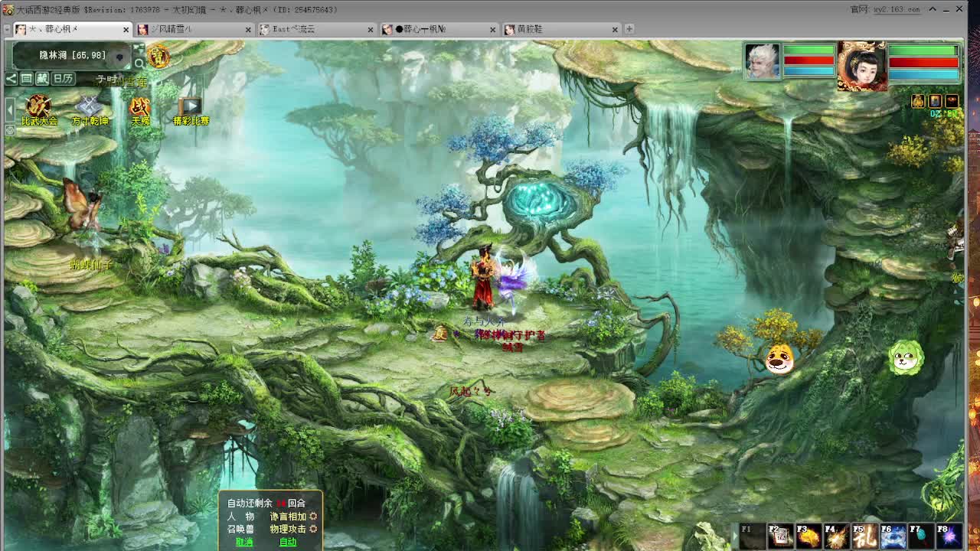Open character action settings gear 谗言相加

point(313,517)
